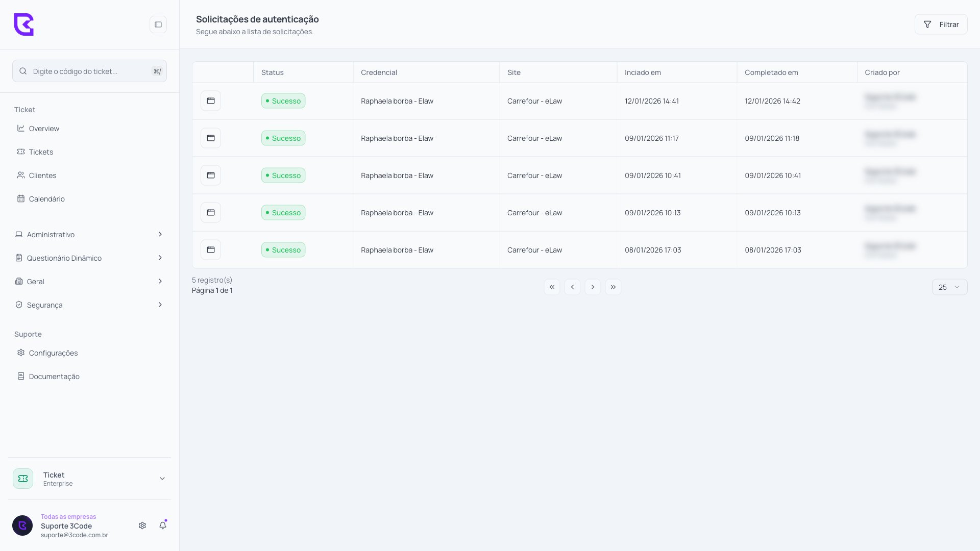Viewport: 980px width, 551px height.
Task: Click Sucesso badge in 08/01/2026 17:03 row
Action: click(x=283, y=250)
